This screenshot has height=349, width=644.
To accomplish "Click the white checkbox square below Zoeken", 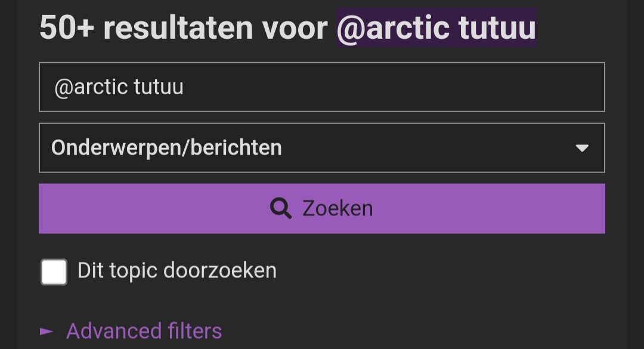I will [54, 271].
